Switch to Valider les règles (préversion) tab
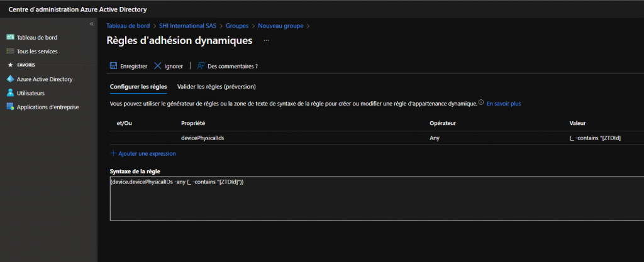 pyautogui.click(x=216, y=87)
